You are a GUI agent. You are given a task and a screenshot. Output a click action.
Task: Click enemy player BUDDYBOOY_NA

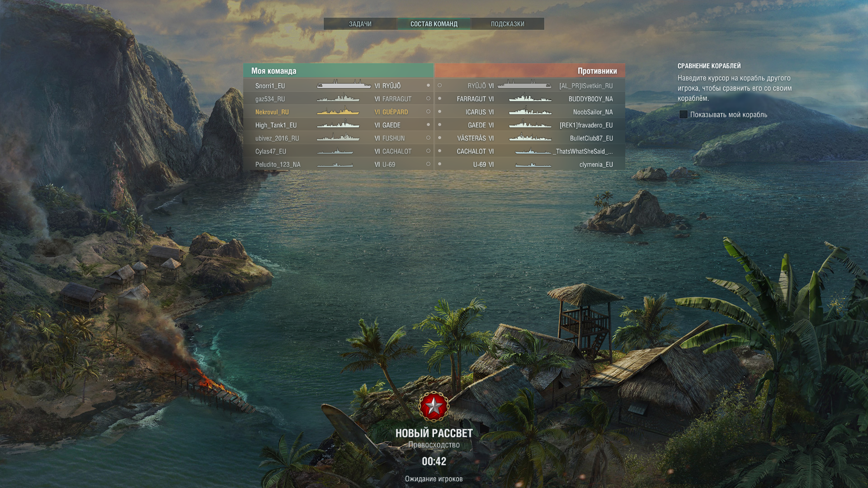(x=590, y=99)
